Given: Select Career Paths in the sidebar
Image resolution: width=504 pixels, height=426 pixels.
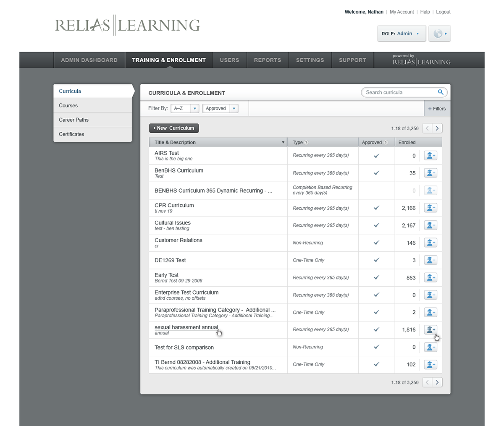Looking at the screenshot, I should pyautogui.click(x=92, y=120).
